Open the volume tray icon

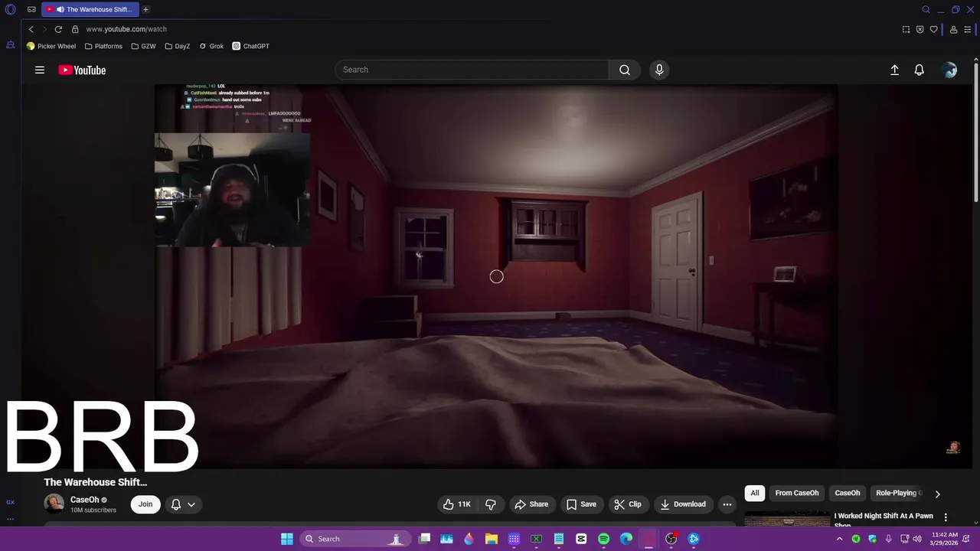(x=917, y=539)
